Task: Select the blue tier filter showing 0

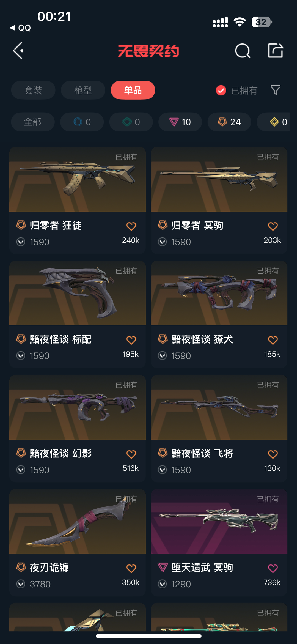Action: pos(82,122)
